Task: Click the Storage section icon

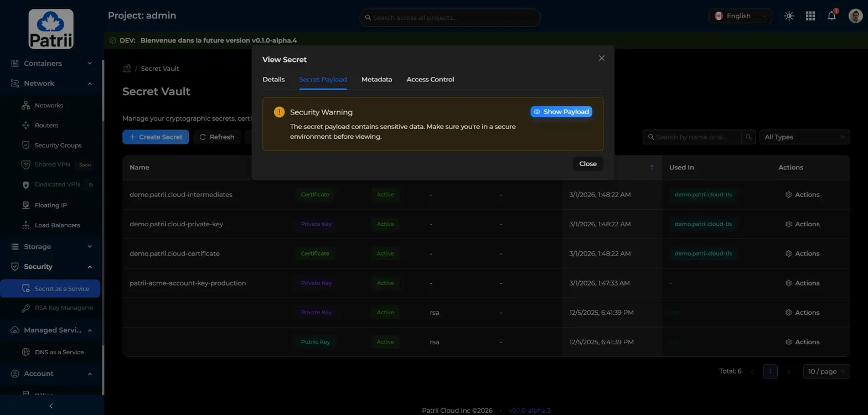Action: pos(15,246)
